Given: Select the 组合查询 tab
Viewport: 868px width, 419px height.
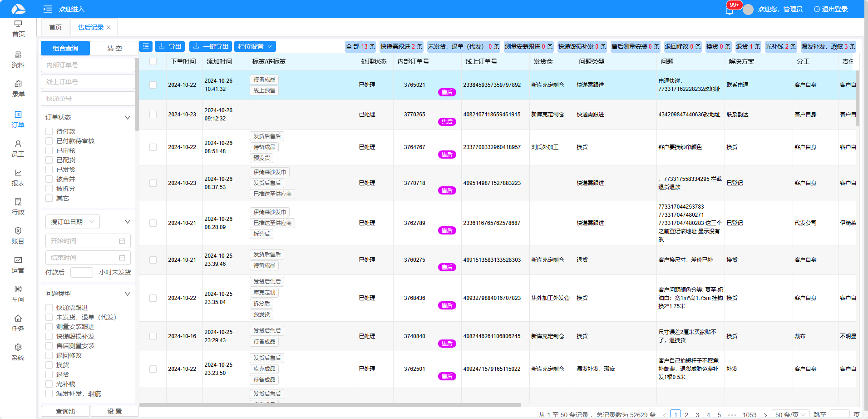Looking at the screenshot, I should click(65, 48).
